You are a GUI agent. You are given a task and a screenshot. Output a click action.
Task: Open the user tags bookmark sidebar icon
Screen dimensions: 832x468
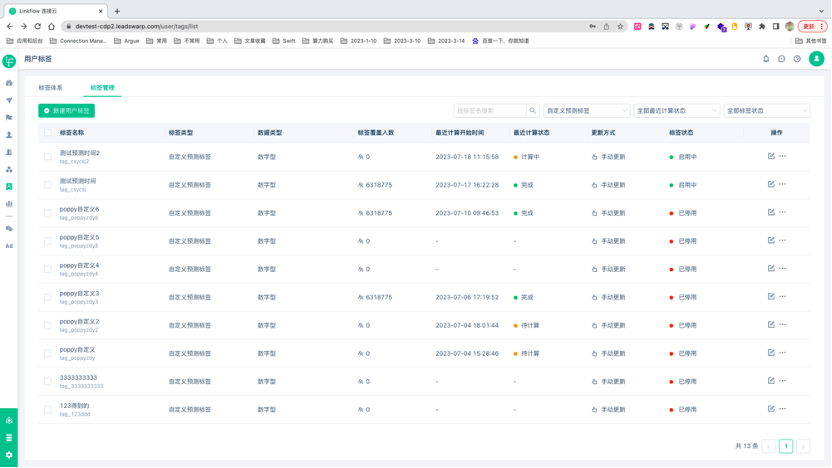tap(9, 187)
